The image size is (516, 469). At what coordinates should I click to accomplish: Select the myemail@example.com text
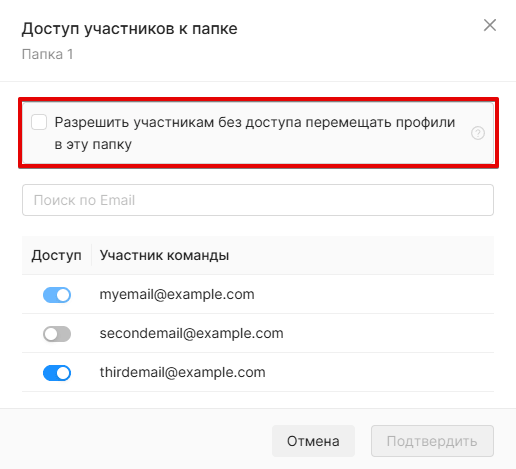177,295
